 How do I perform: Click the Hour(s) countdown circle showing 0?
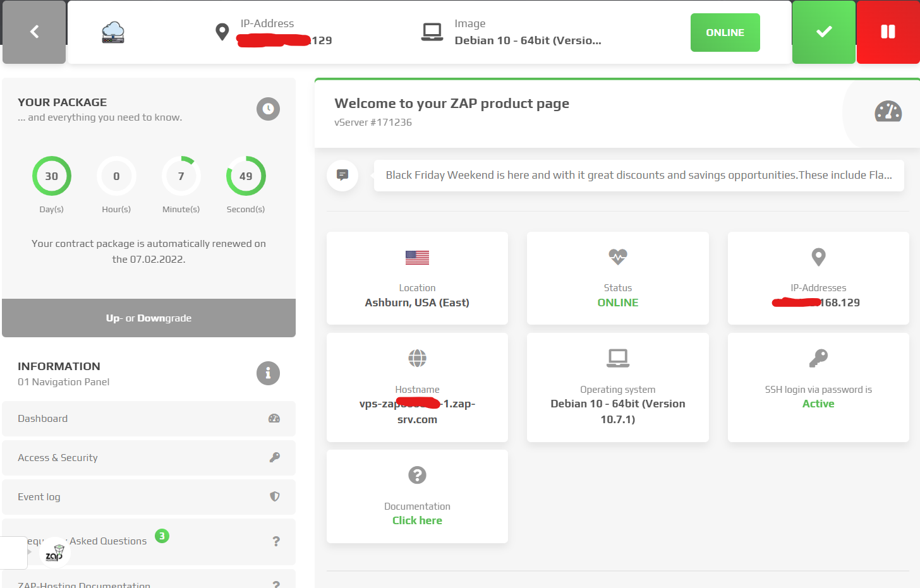(116, 176)
